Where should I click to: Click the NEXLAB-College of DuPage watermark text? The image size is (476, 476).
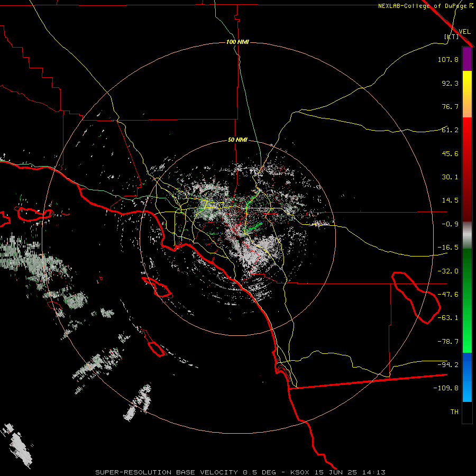(423, 6)
